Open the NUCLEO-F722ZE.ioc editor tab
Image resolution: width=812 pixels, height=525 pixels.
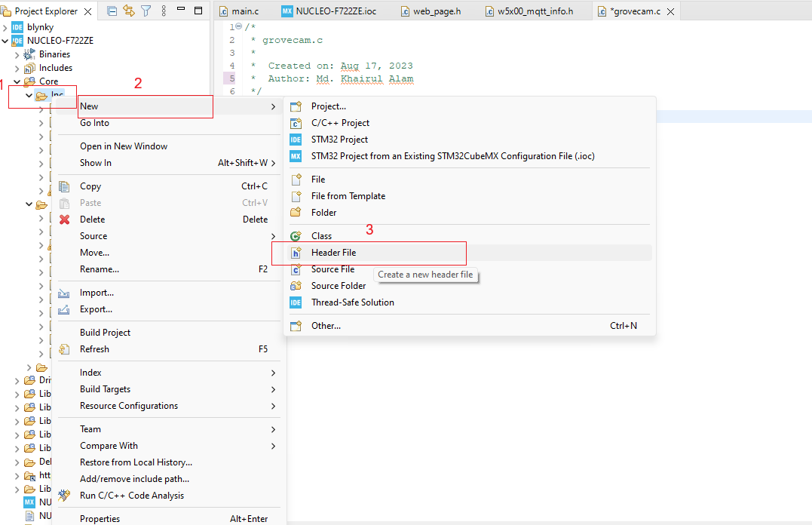click(x=329, y=11)
